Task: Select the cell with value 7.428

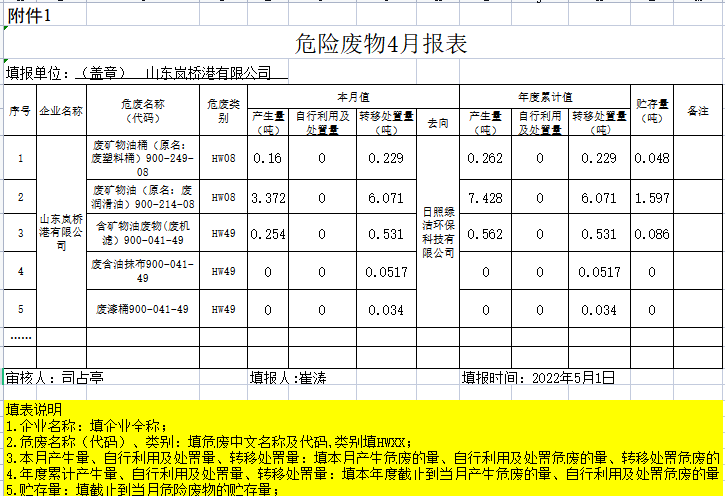Action: coord(485,197)
